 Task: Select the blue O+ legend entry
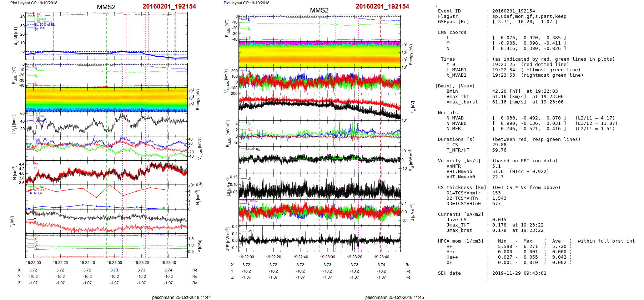[40, 193]
